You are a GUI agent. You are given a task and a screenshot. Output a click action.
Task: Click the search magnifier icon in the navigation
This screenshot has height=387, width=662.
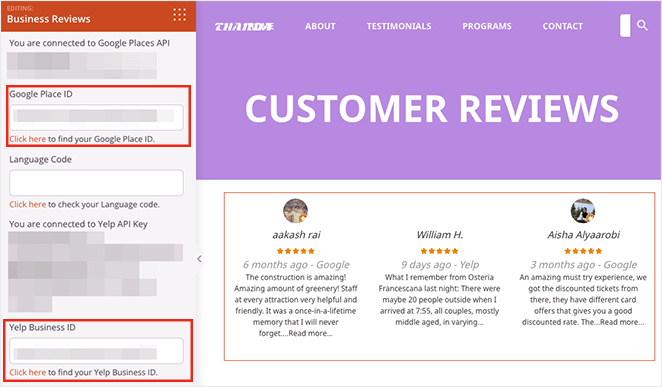tap(642, 25)
